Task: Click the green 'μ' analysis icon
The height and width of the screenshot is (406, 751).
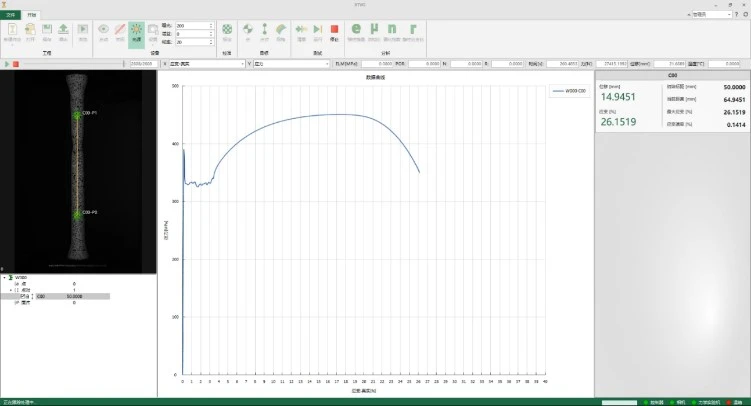Action: click(374, 29)
